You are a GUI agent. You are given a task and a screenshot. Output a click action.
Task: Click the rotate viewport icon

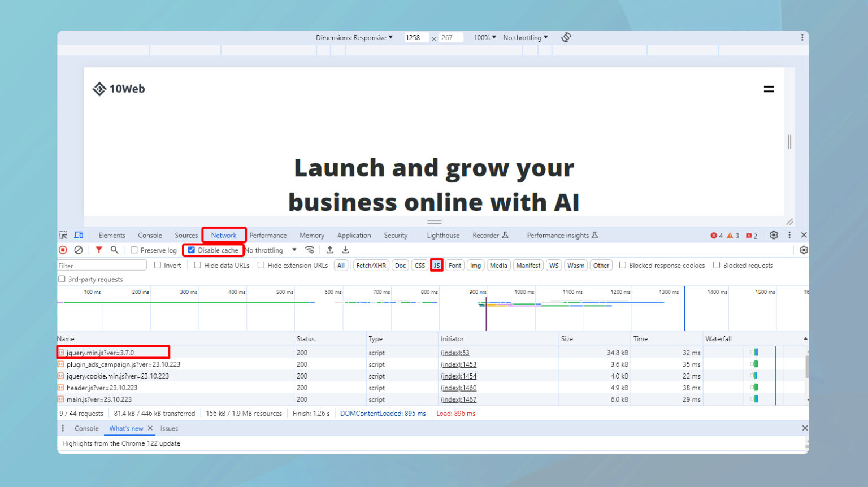566,37
